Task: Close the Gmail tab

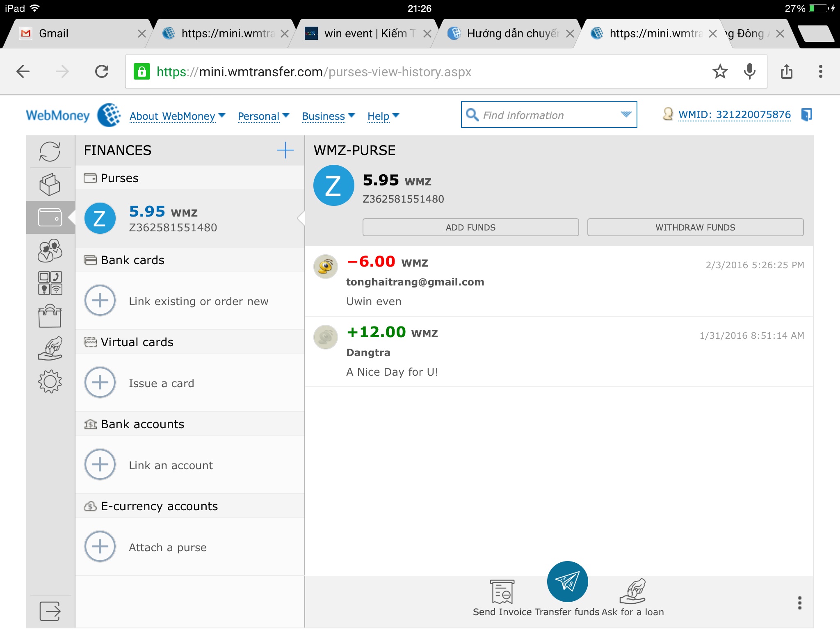Action: [142, 34]
